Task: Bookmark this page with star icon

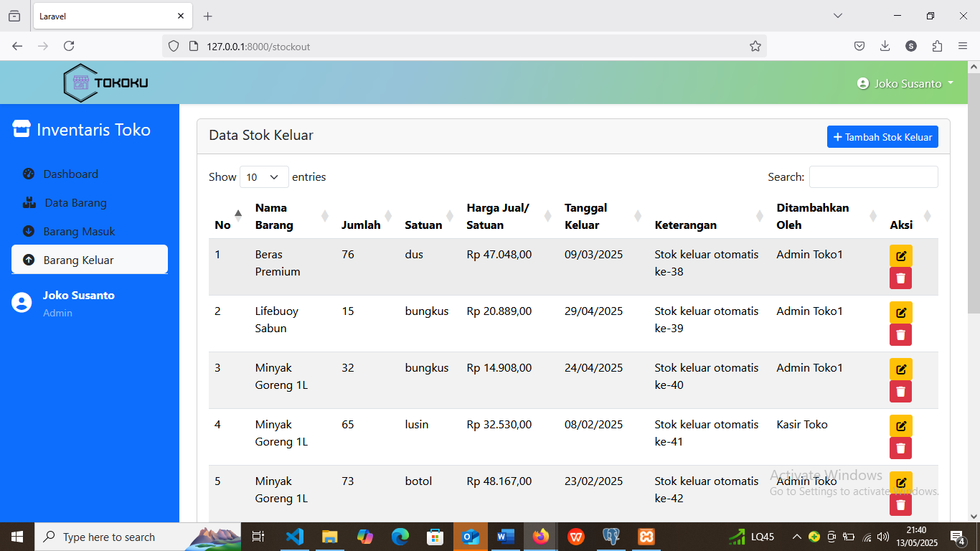Action: (755, 46)
